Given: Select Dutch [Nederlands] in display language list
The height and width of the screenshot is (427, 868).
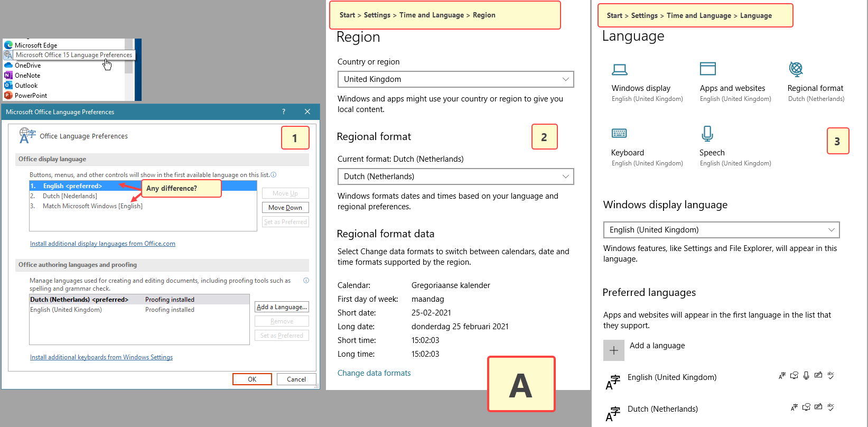Looking at the screenshot, I should click(143, 196).
